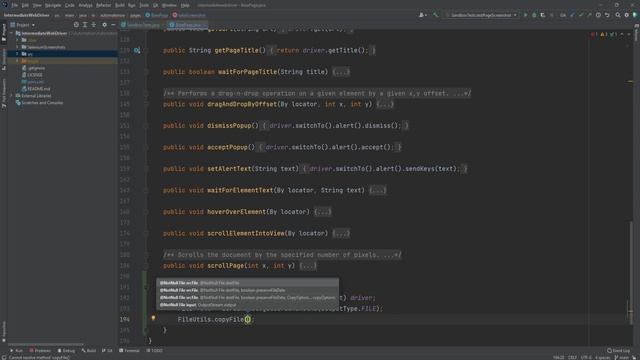Viewport: 640px width, 360px height.
Task: Open the Navigate menu
Action: coord(53,5)
